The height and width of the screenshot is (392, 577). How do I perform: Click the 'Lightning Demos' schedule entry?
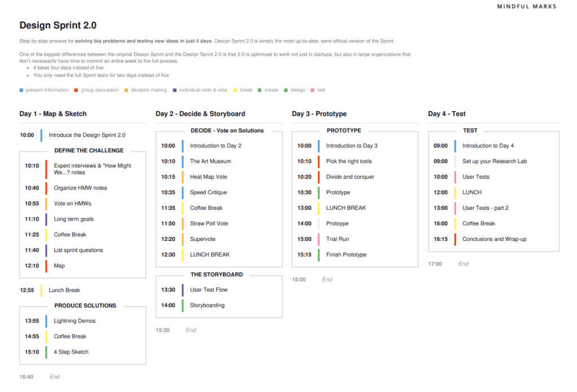[x=74, y=321]
